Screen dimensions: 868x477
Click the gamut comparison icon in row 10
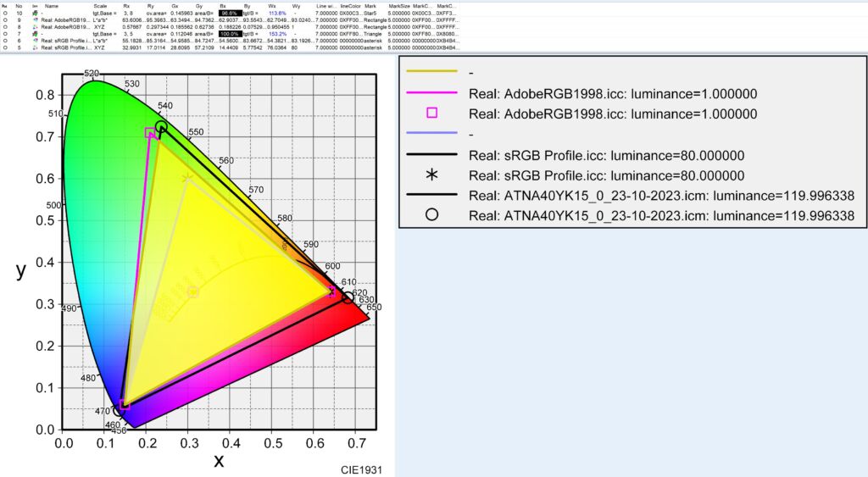[35, 13]
